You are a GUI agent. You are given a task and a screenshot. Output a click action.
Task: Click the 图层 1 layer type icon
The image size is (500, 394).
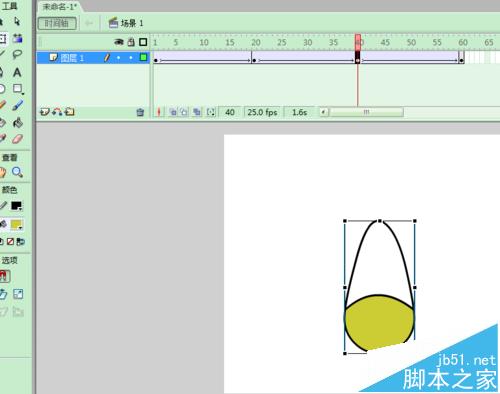[x=53, y=57]
